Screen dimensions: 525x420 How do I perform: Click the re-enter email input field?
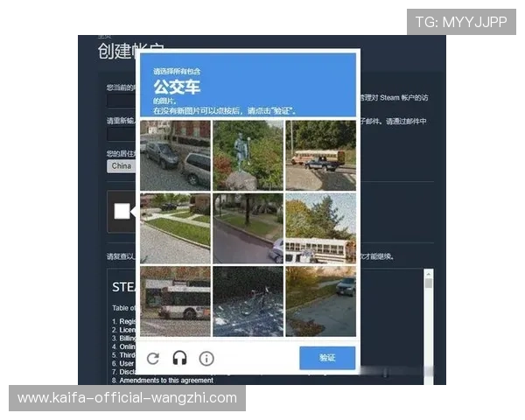[122, 134]
